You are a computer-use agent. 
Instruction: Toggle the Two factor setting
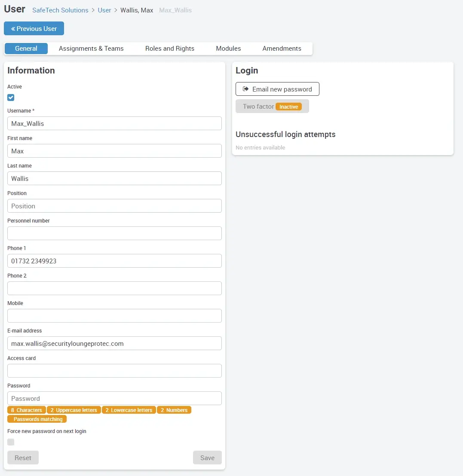(272, 106)
